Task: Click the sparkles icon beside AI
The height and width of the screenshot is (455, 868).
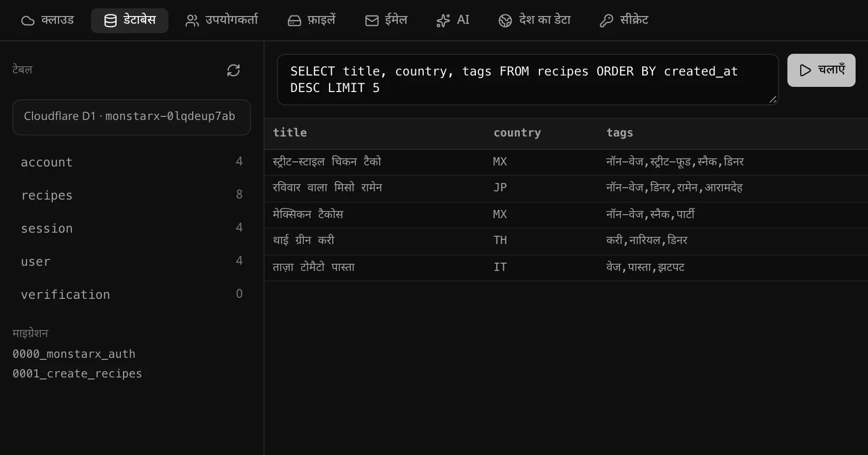Action: 443,21
